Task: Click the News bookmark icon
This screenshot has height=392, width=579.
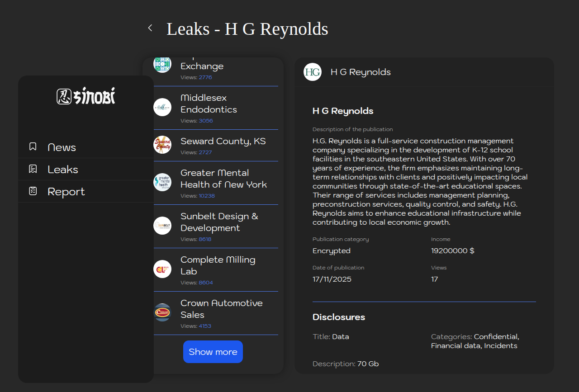Action: (x=33, y=146)
